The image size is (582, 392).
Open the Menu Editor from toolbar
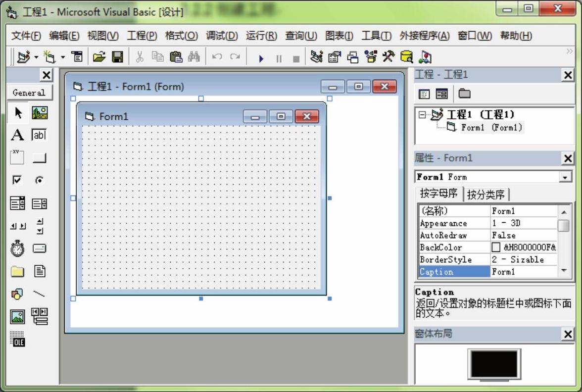click(x=77, y=57)
